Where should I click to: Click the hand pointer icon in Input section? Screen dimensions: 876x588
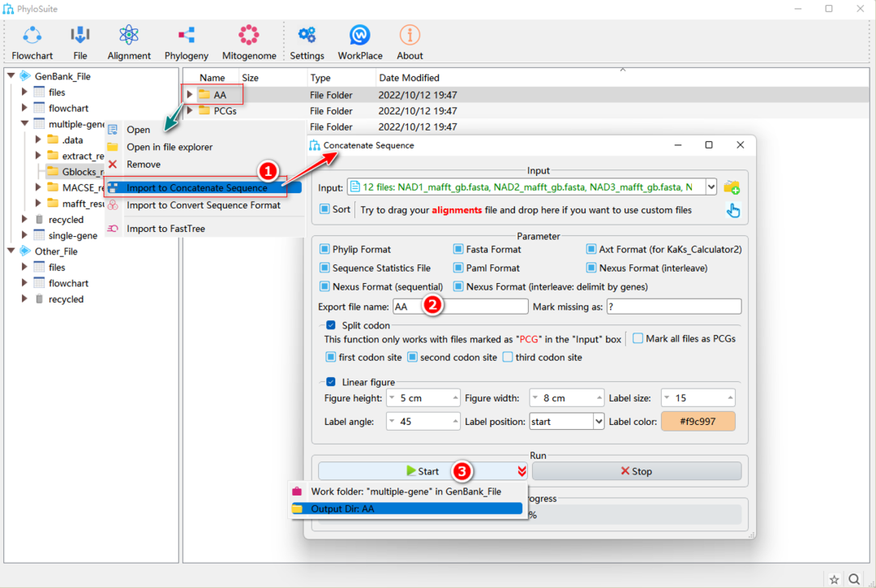click(733, 211)
